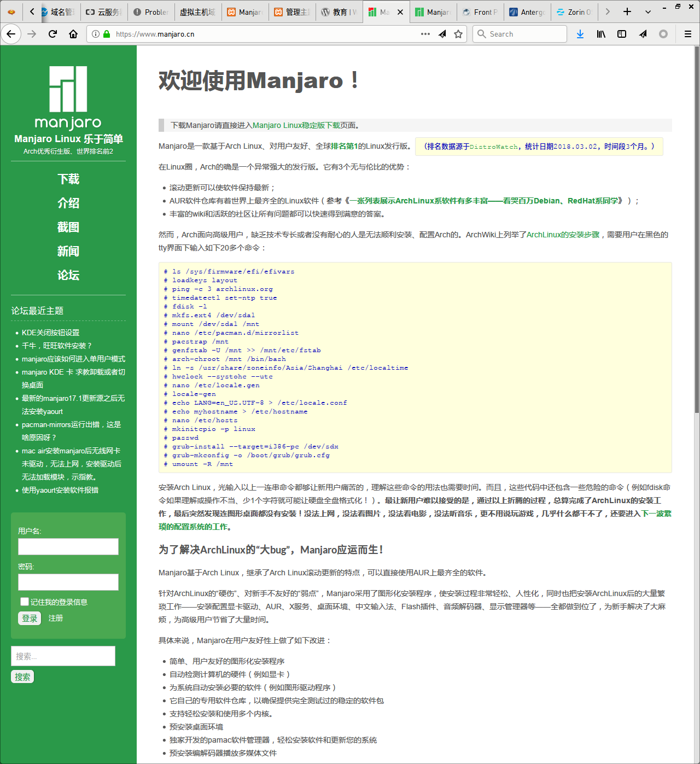Focus the 用户名 input field

pos(68,546)
